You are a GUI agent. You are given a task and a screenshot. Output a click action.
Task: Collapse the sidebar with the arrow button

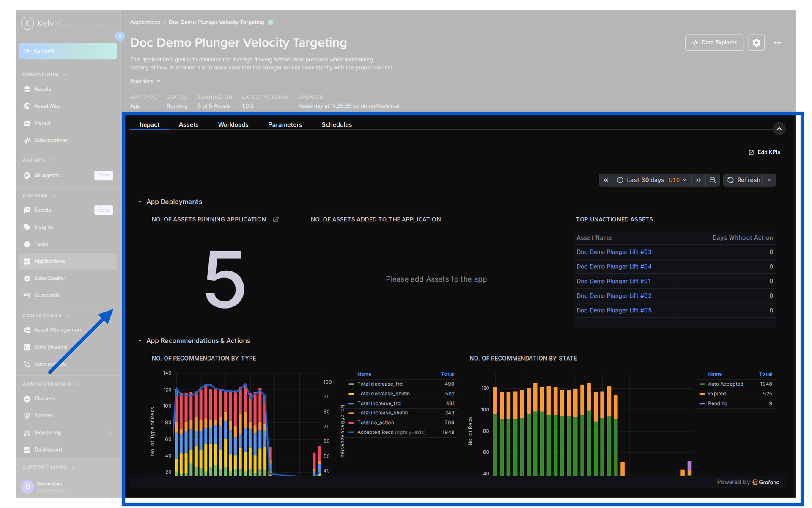(120, 36)
